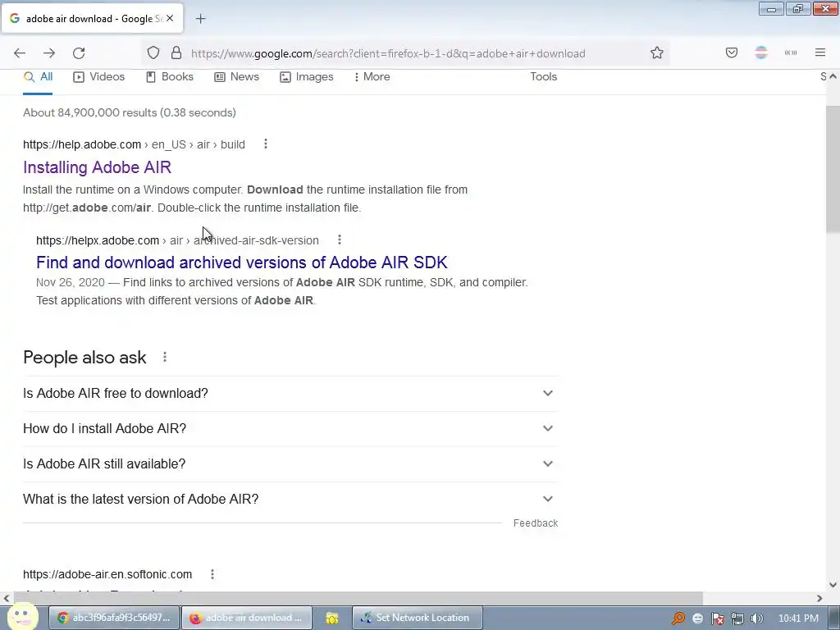840x630 pixels.
Task: Click the taskbar clock showing 10:41 PM
Action: pyautogui.click(x=798, y=619)
